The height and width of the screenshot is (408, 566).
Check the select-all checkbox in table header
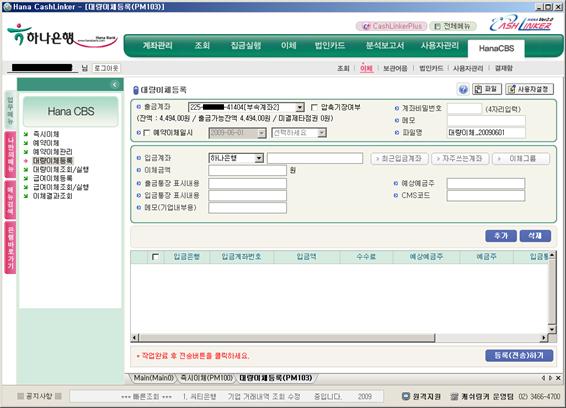[x=155, y=257]
